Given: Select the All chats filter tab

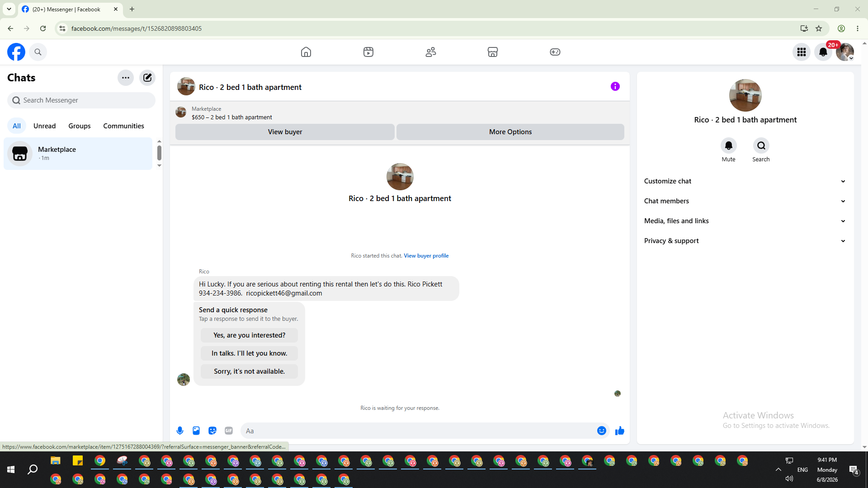Looking at the screenshot, I should 17,126.
